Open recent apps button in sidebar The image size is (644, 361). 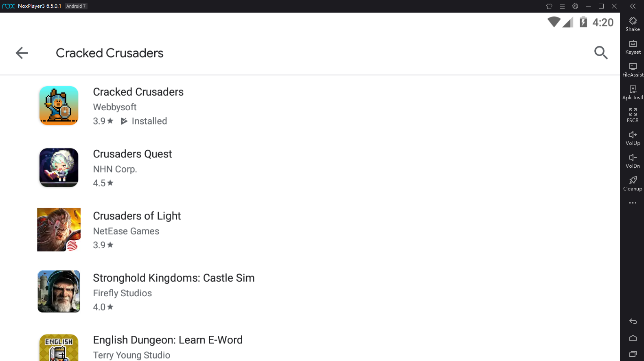coord(633,354)
